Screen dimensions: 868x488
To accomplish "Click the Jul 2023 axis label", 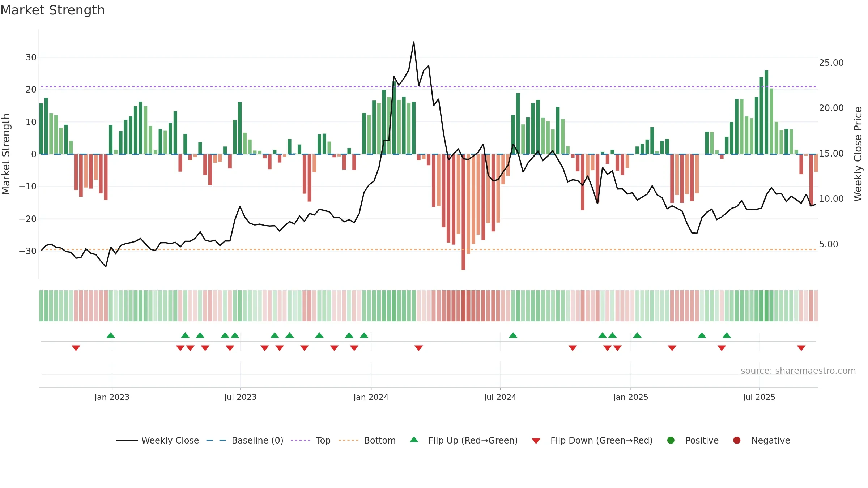I will click(240, 397).
